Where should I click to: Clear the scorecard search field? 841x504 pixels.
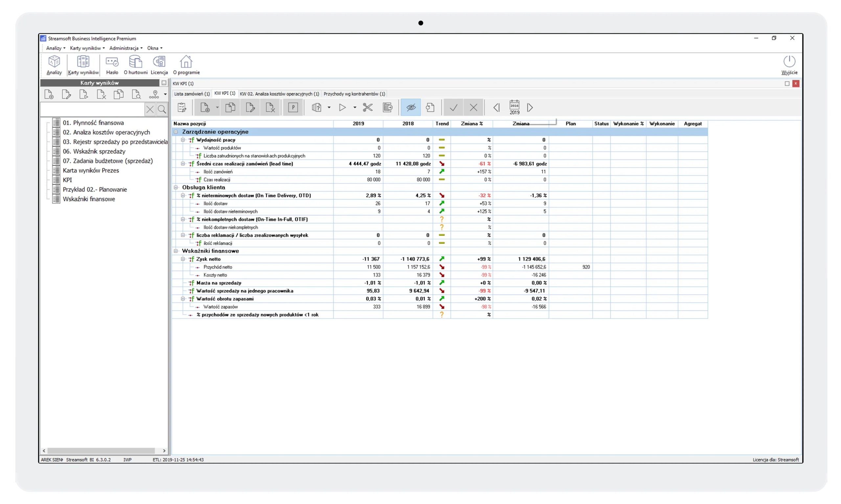(150, 109)
